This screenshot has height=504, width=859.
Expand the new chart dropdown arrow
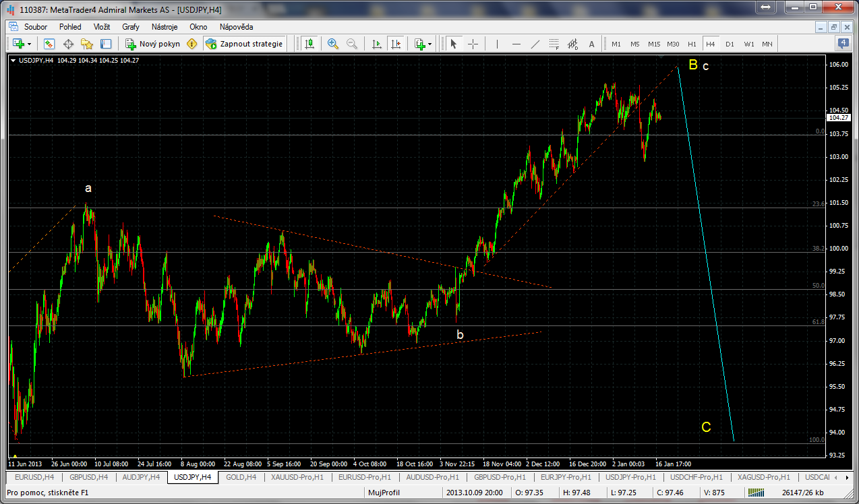(30, 44)
